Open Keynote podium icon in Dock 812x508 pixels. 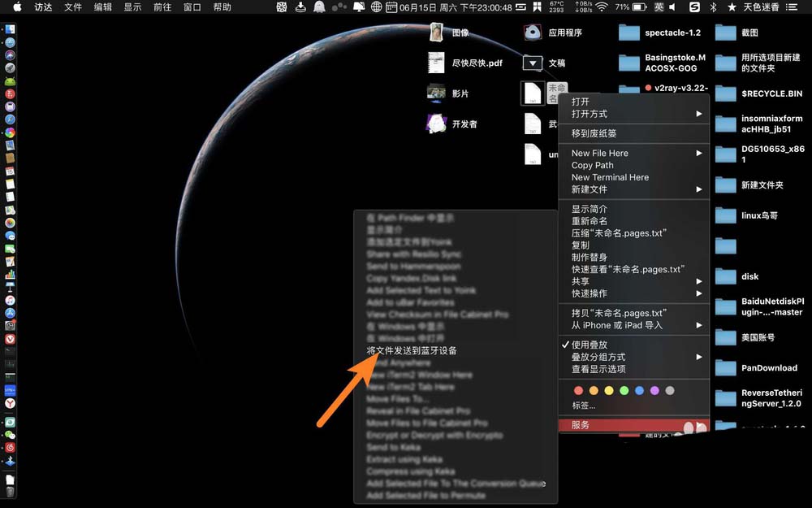click(10, 287)
